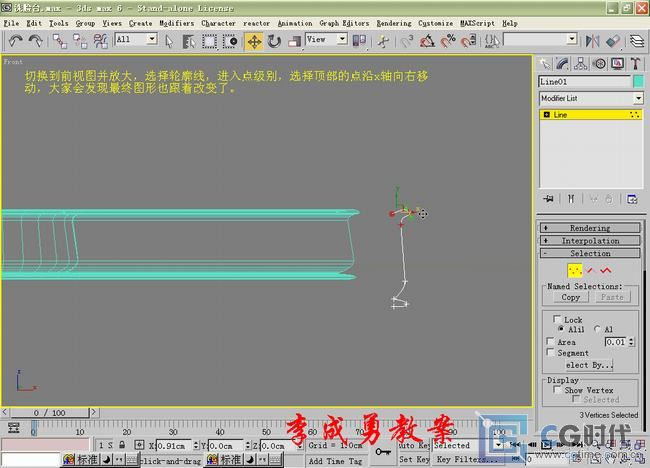Click the Line01 object color swatch
This screenshot has width=650, height=468.
pyautogui.click(x=638, y=81)
